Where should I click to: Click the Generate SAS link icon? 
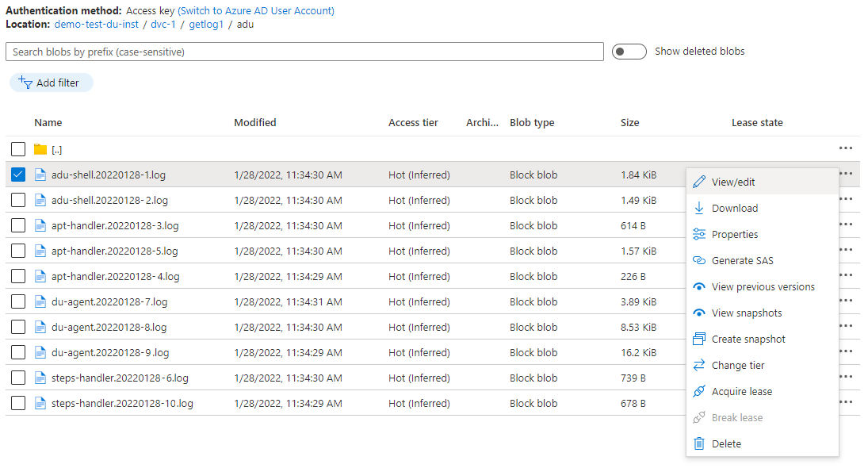pos(698,261)
